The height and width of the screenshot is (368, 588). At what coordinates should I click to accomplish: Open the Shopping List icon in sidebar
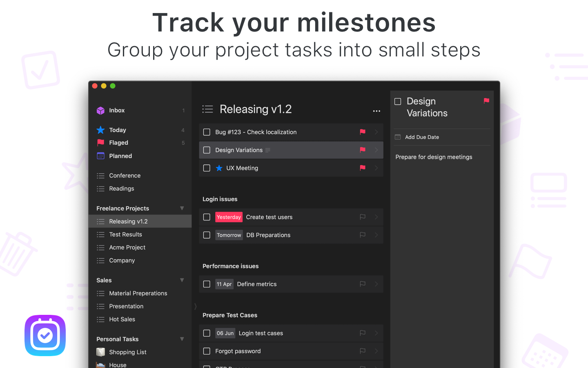pos(100,352)
